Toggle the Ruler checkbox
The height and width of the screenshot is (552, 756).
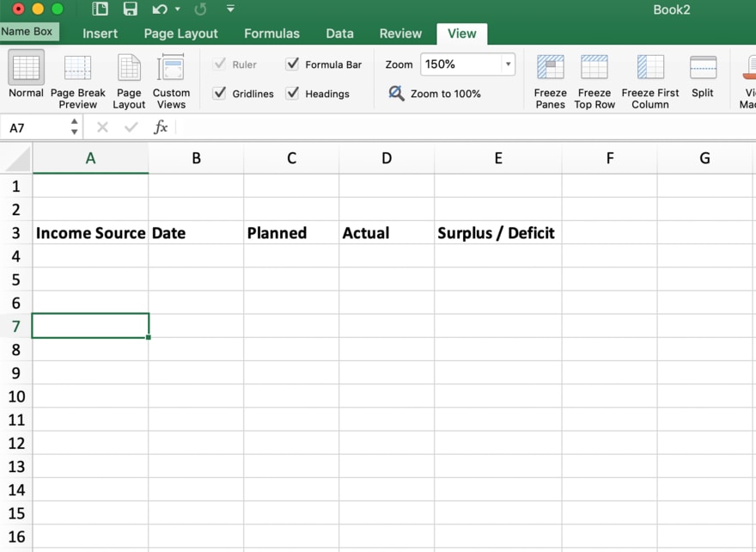219,64
